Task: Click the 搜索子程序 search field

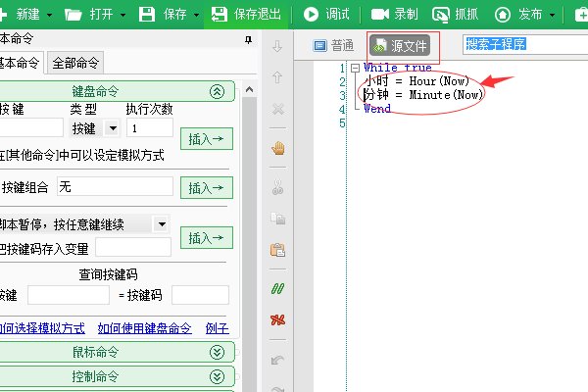Action: pyautogui.click(x=525, y=45)
